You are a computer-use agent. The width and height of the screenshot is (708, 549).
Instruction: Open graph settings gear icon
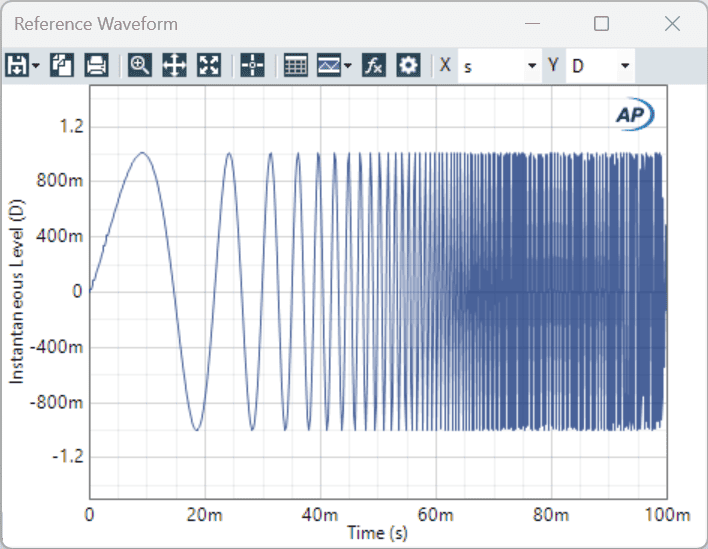click(408, 66)
